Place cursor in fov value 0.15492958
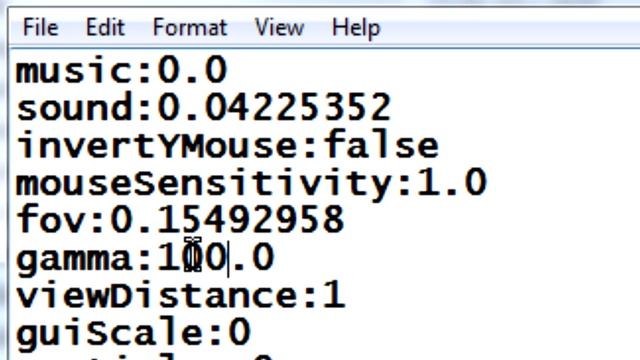Viewport: 640px width, 360px height. (227, 219)
